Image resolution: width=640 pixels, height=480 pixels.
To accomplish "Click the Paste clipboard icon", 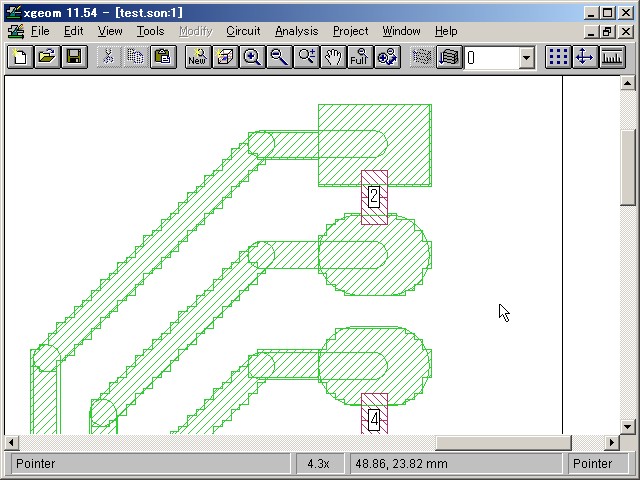I will click(163, 57).
